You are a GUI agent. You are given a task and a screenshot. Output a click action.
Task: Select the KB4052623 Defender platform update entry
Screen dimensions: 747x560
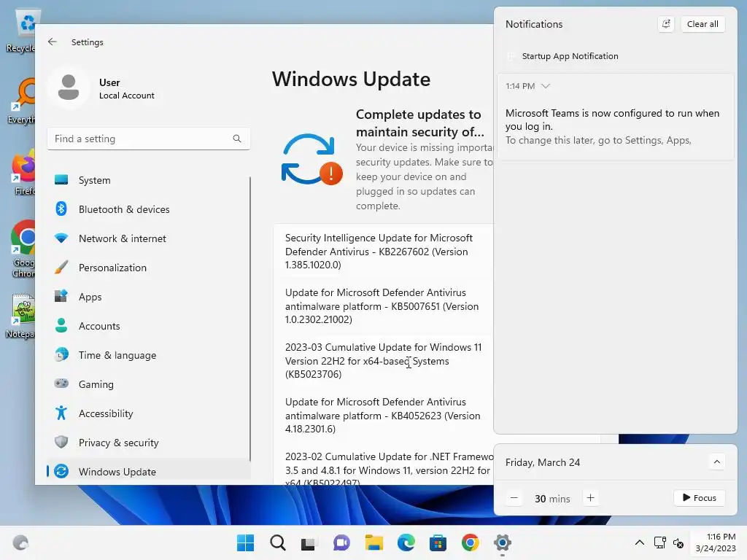[384, 415]
